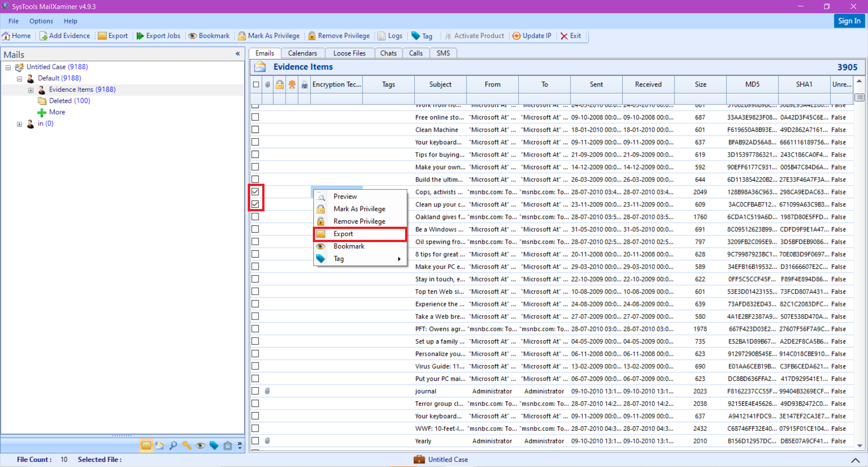
Task: Expand the 'in (0)' tree node
Action: (x=19, y=124)
